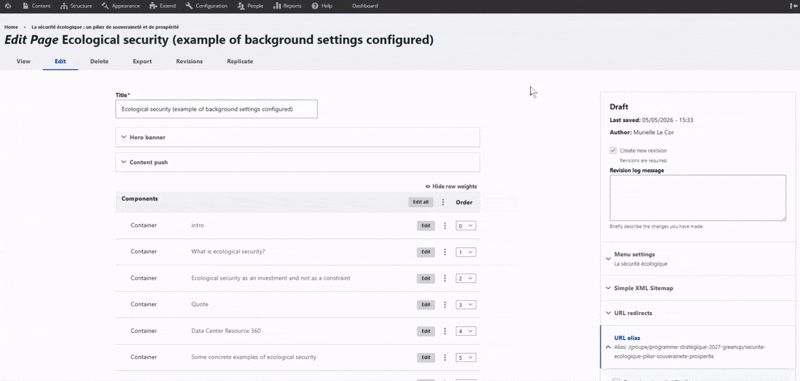800x381 pixels.
Task: Open the Content menu in admin toolbar
Action: point(36,6)
